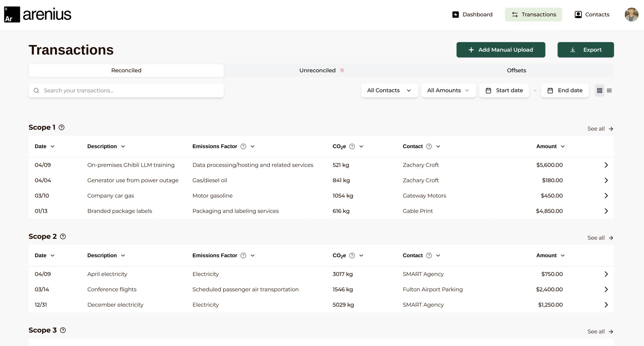Switch to grid view layout
644x346 pixels.
click(599, 90)
